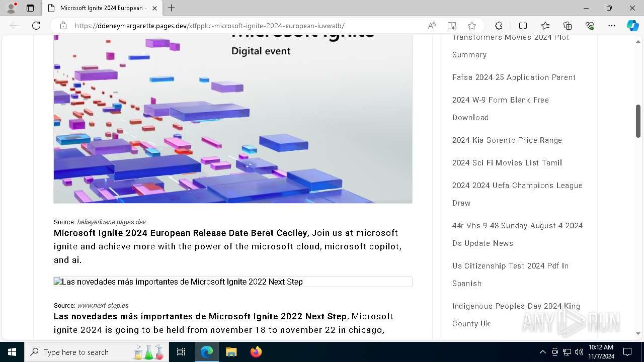
Task: Open the notification center icon
Action: pyautogui.click(x=627, y=352)
